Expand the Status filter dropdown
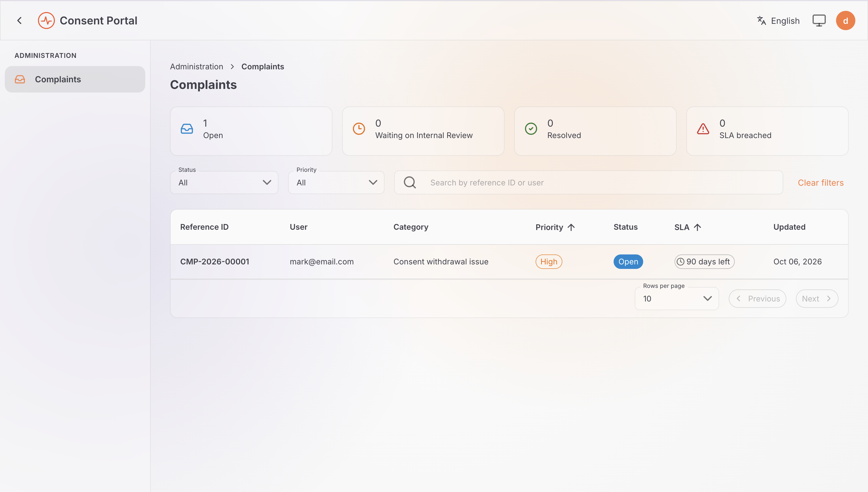This screenshot has height=492, width=868. (x=224, y=182)
